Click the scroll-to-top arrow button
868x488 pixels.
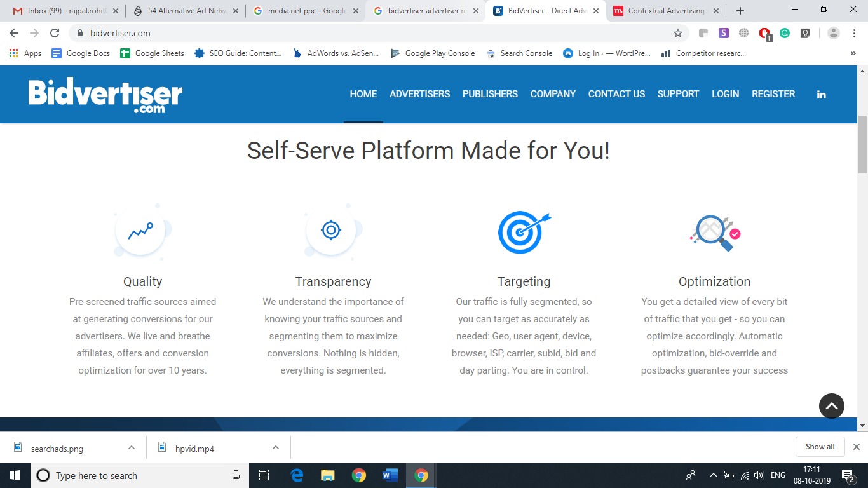832,405
